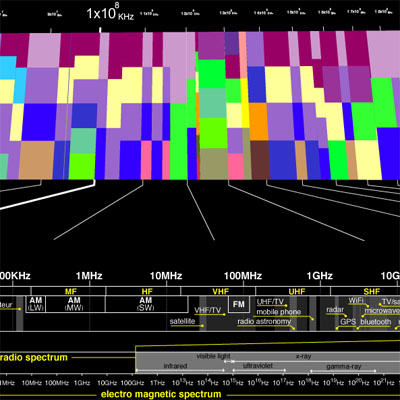This screenshot has height=400, width=400.
Task: Click the gamma-ray label
Action: 343,366
